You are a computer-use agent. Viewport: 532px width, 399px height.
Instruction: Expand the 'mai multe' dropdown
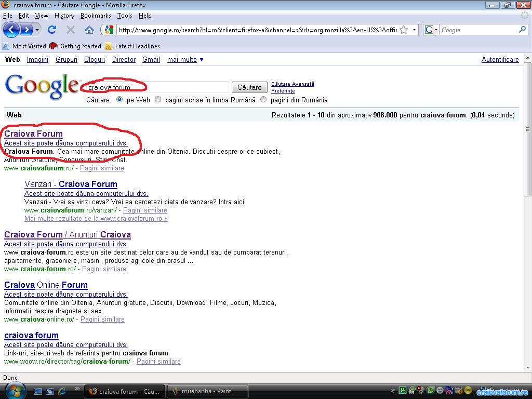click(x=185, y=59)
